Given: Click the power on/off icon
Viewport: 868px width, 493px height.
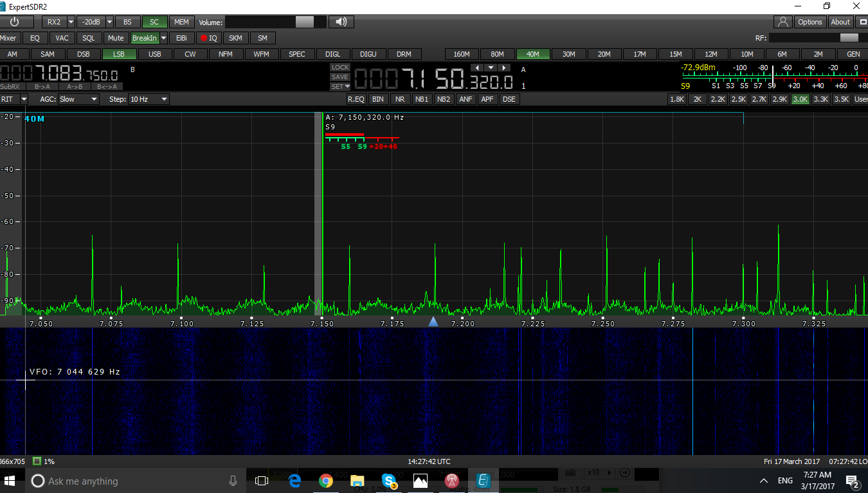Looking at the screenshot, I should point(14,22).
